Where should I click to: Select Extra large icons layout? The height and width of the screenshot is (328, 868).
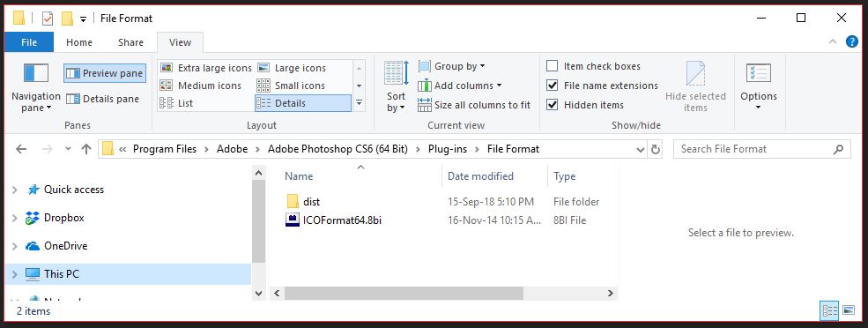206,68
